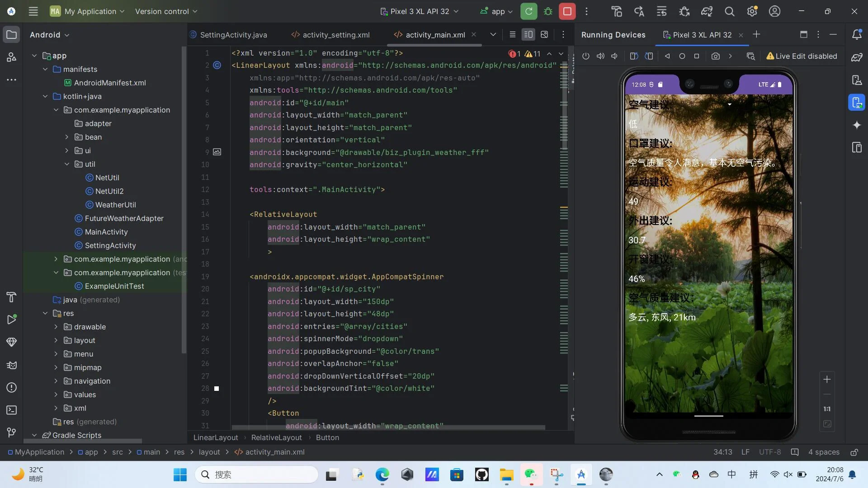
Task: Open Device Manager from the right sidebar
Action: coord(857,80)
